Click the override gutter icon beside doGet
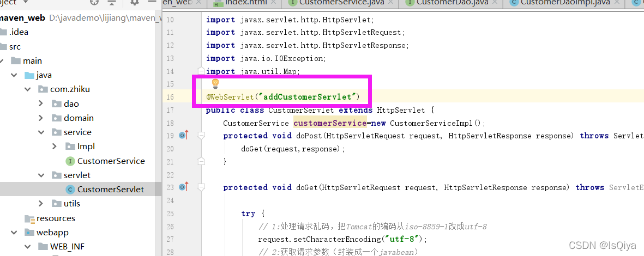 click(x=184, y=187)
